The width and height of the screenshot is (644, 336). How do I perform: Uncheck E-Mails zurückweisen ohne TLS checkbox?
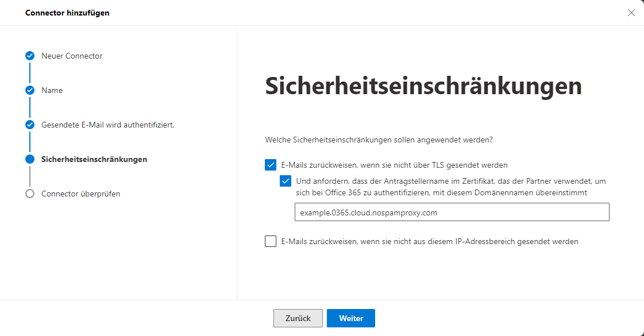point(271,165)
